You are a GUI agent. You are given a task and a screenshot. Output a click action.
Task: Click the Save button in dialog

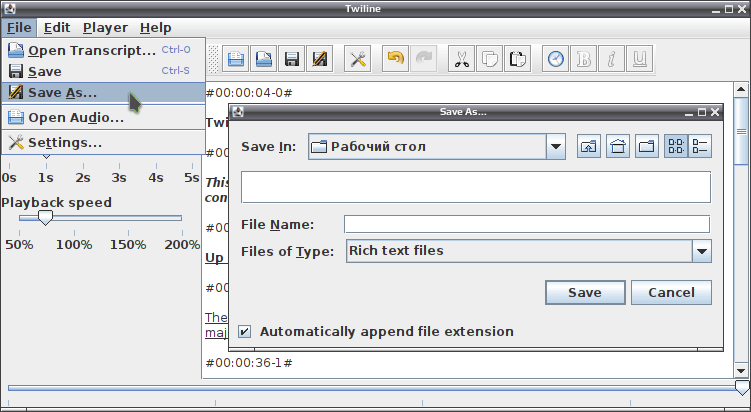[x=585, y=292]
